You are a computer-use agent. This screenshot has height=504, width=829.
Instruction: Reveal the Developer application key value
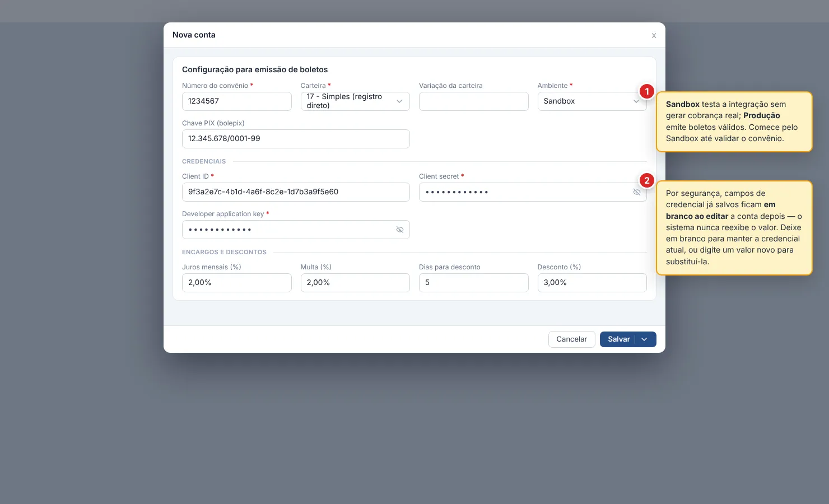coord(400,230)
